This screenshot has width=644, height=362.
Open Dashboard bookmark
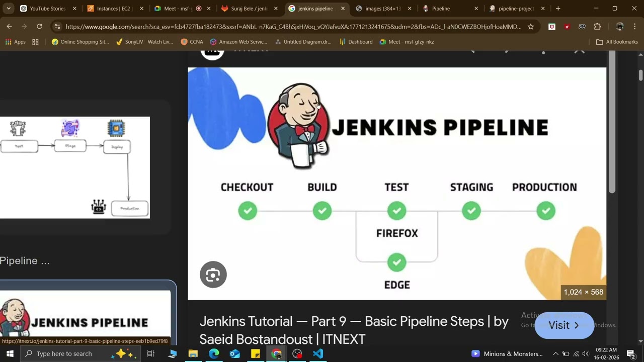[356, 42]
